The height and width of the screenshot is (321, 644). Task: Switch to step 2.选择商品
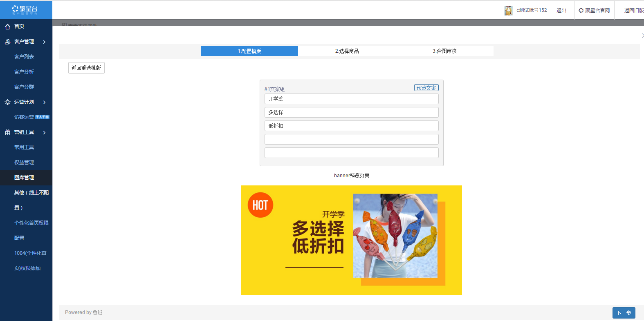[x=347, y=51]
